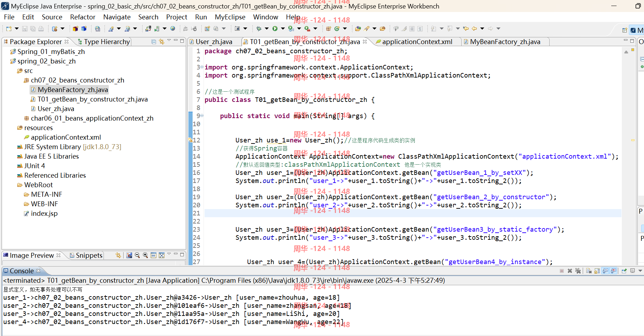Click the Open Type folder icon
The height and width of the screenshot is (336, 644).
pos(358,29)
